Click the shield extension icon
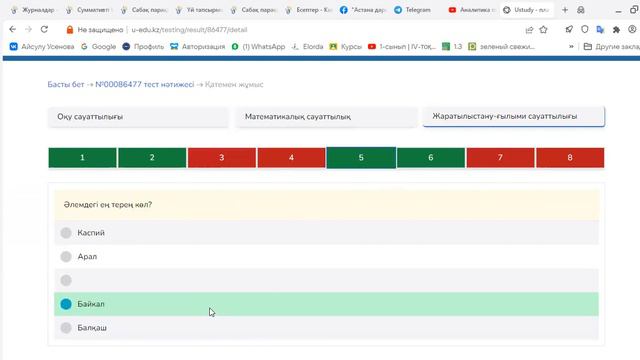The image size is (640, 360). pyautogui.click(x=585, y=29)
